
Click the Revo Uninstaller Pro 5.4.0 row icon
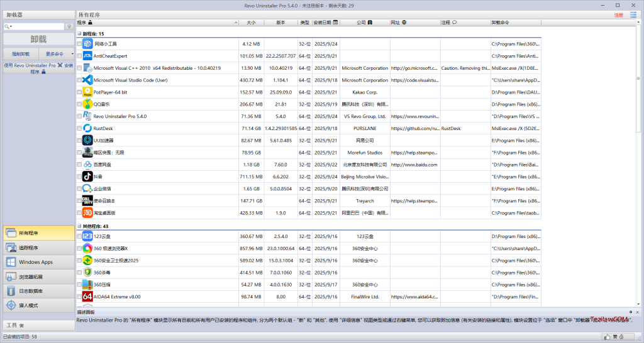tap(87, 116)
